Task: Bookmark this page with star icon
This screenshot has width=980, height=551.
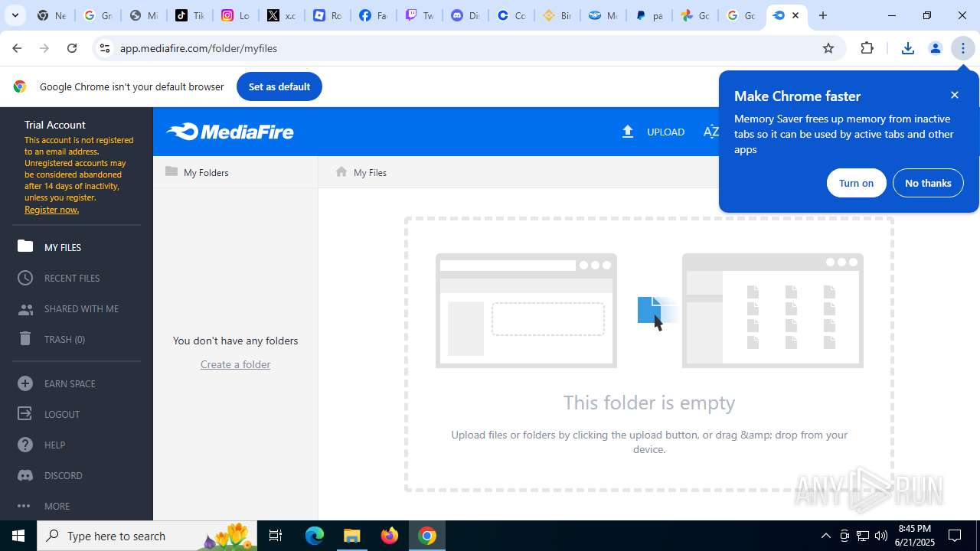Action: coord(828,48)
